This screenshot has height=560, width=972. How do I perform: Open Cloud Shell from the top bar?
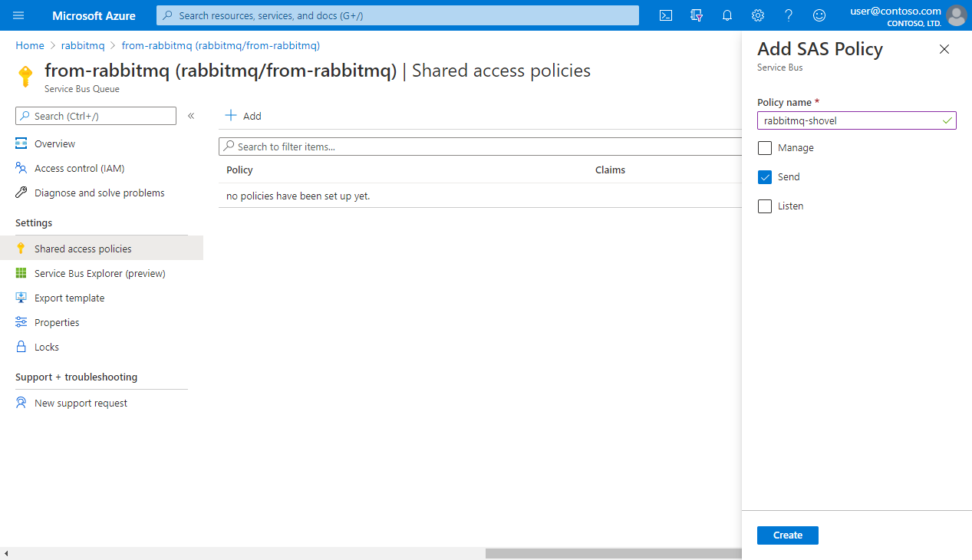pyautogui.click(x=666, y=15)
